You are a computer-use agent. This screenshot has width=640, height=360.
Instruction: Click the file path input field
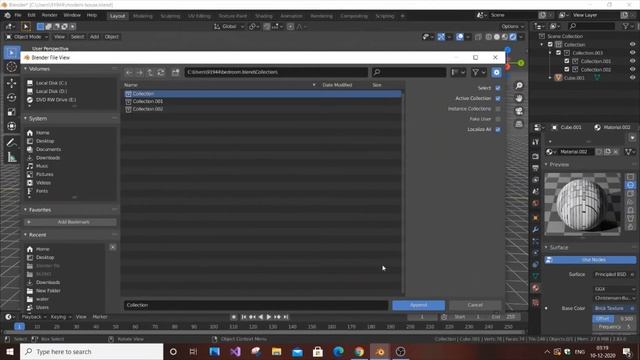pos(276,72)
